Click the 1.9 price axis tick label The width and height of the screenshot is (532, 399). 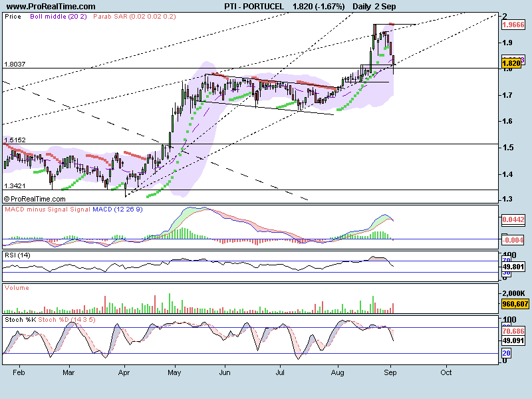pos(507,43)
